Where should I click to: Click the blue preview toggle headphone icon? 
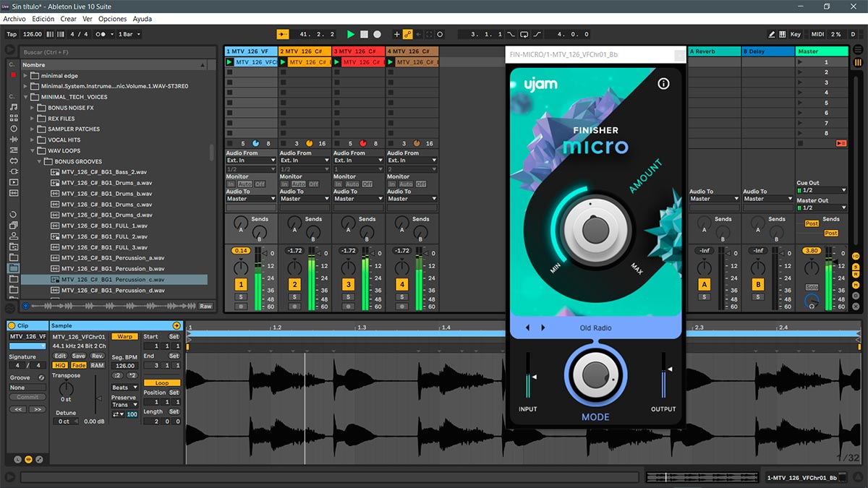tap(26, 306)
